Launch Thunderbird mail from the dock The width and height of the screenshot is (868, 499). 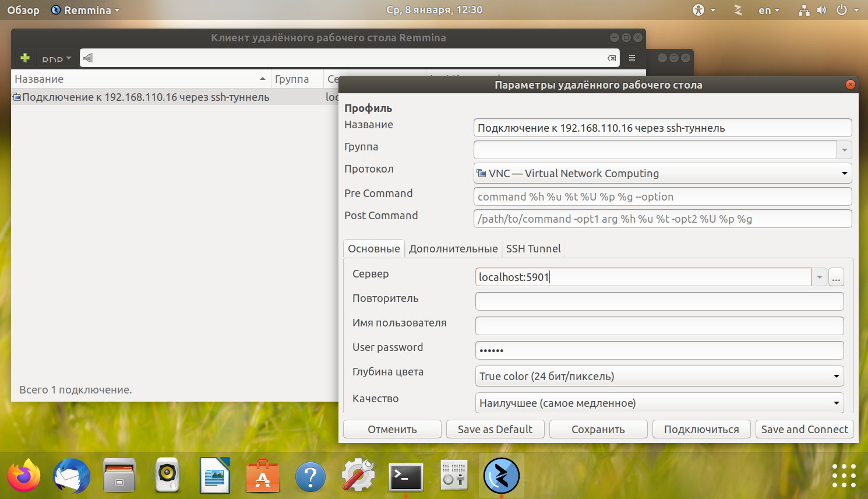click(72, 476)
